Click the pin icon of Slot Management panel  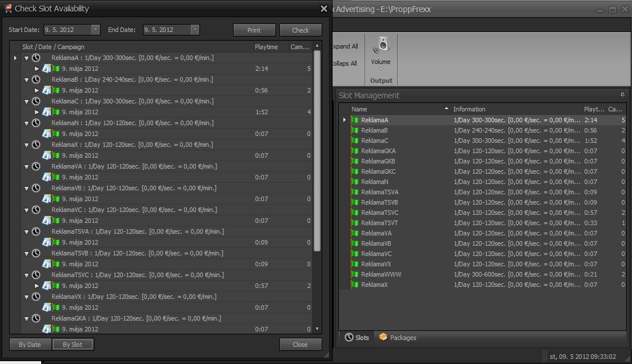[622, 95]
